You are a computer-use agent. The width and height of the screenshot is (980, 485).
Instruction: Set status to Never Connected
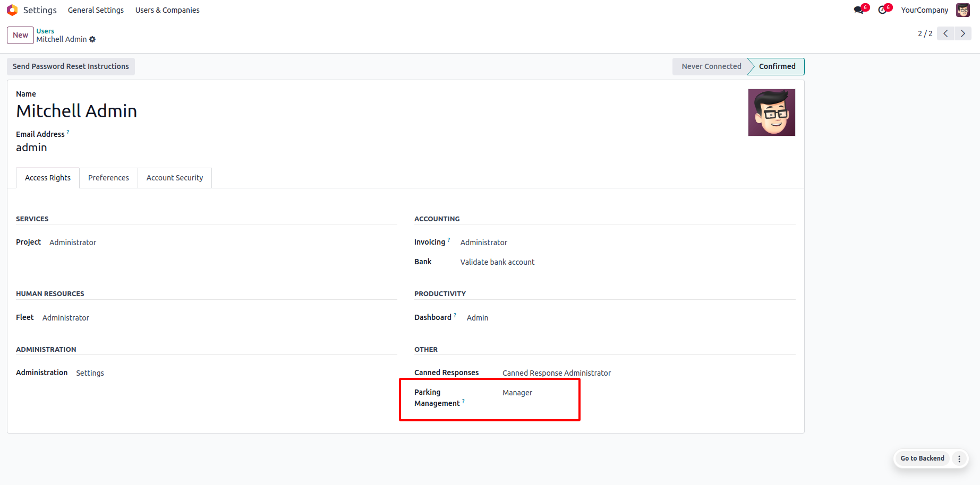[x=711, y=66]
